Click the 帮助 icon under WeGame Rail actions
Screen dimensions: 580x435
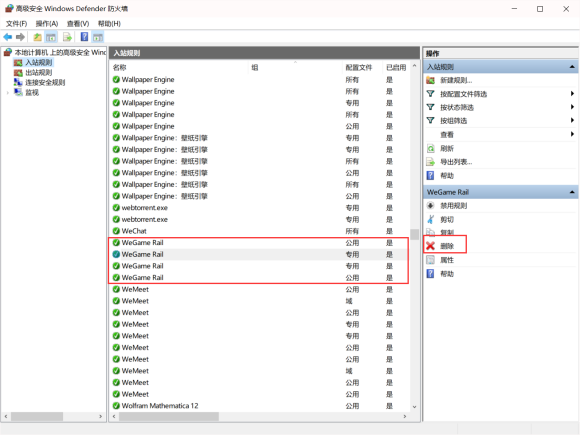pyautogui.click(x=430, y=274)
